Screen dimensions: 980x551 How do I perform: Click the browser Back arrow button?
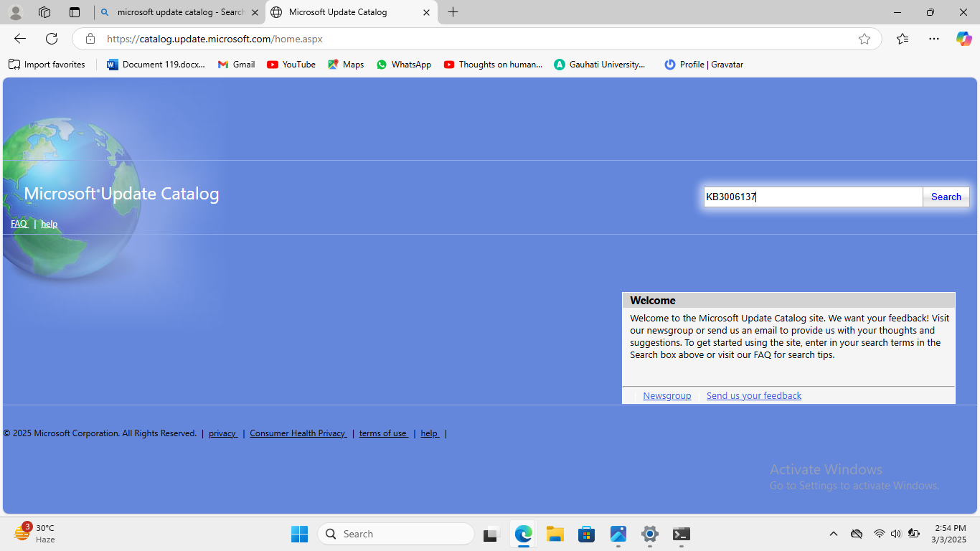[x=20, y=39]
